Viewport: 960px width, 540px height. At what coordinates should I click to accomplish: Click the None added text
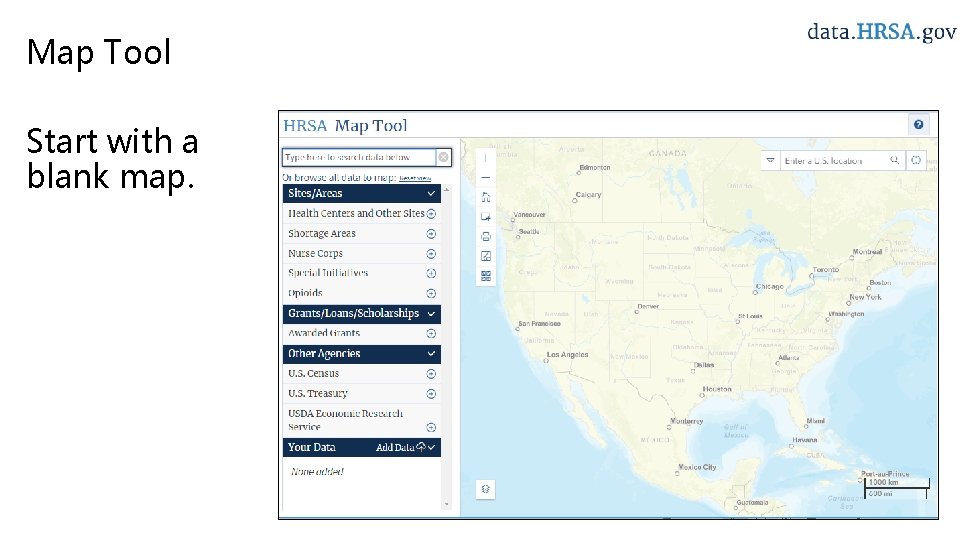[317, 471]
